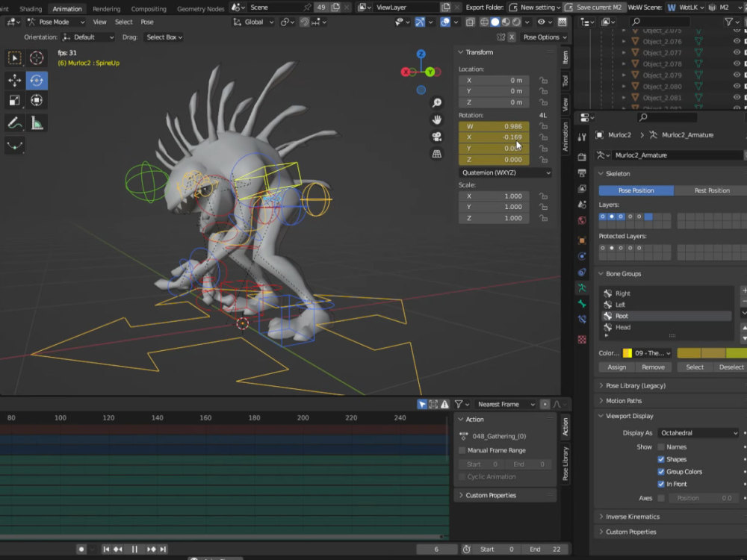The image size is (747, 560).
Task: Open the Select Box drag dropdown
Action: tap(164, 37)
